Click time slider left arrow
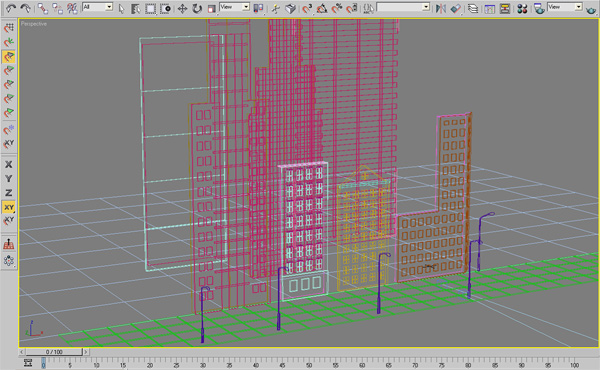 (x=22, y=352)
